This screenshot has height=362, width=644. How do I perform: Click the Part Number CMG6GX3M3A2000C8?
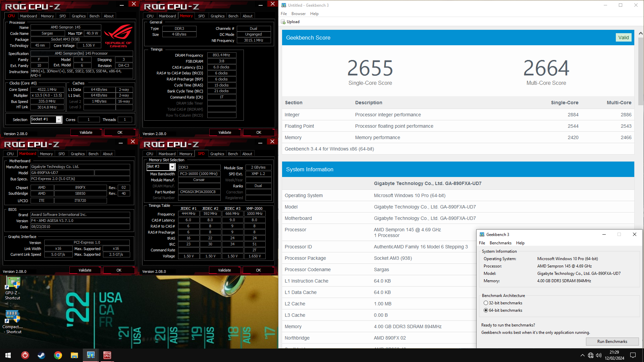click(199, 192)
